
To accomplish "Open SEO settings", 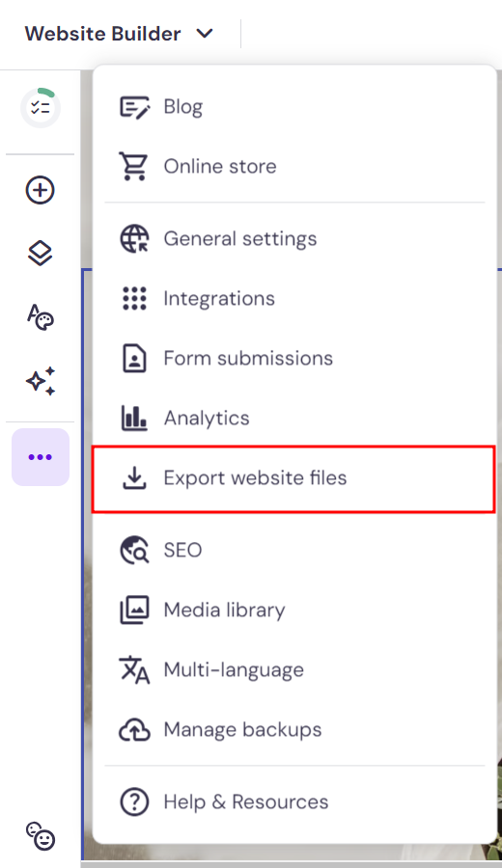I will point(294,551).
